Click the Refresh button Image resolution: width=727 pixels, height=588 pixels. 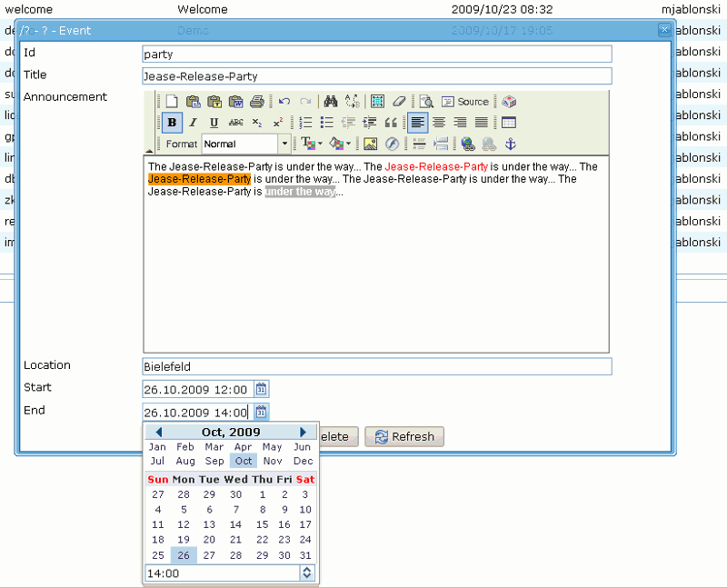point(404,437)
